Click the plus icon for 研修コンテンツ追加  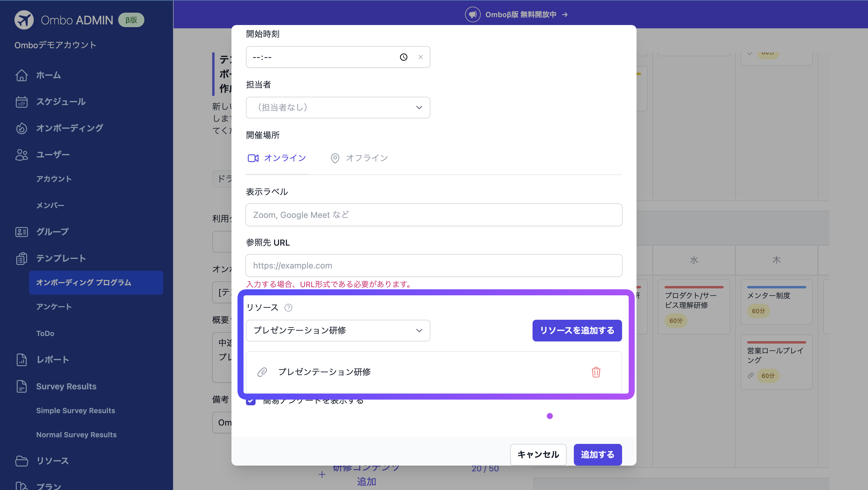pyautogui.click(x=322, y=475)
